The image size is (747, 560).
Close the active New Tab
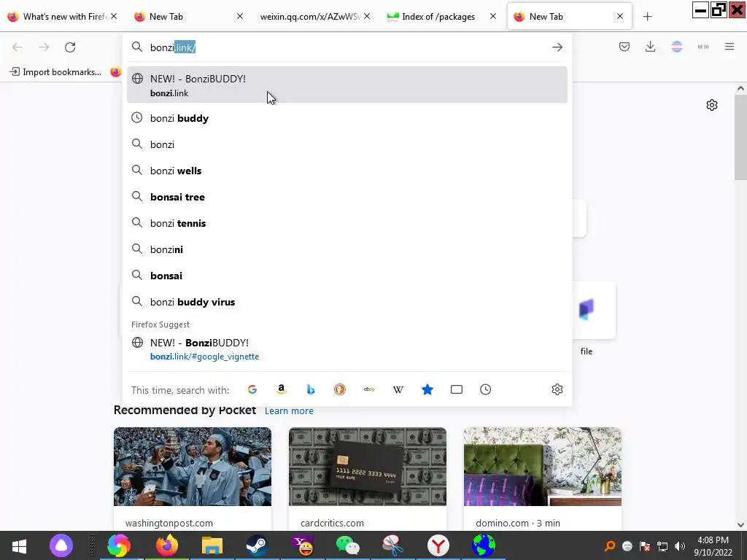pos(620,16)
